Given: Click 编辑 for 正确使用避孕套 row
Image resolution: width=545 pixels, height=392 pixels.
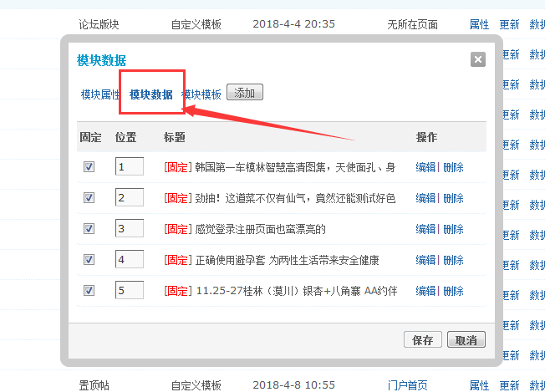Looking at the screenshot, I should pos(425,260).
